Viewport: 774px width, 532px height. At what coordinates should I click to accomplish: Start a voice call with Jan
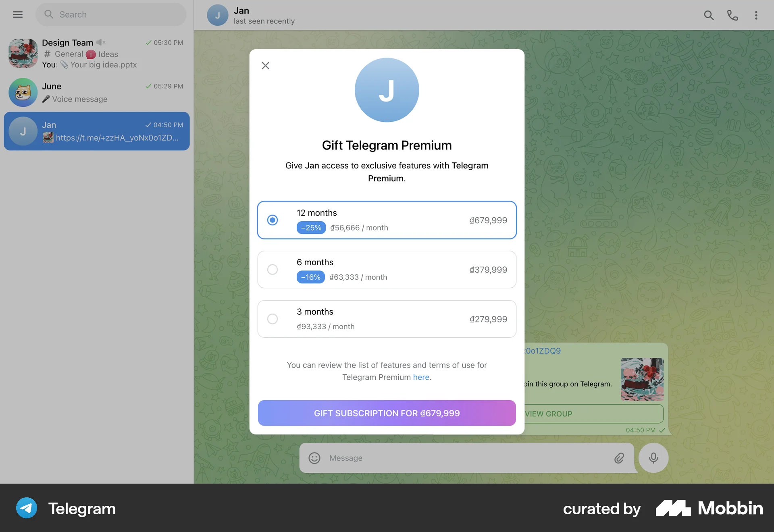[x=732, y=15]
